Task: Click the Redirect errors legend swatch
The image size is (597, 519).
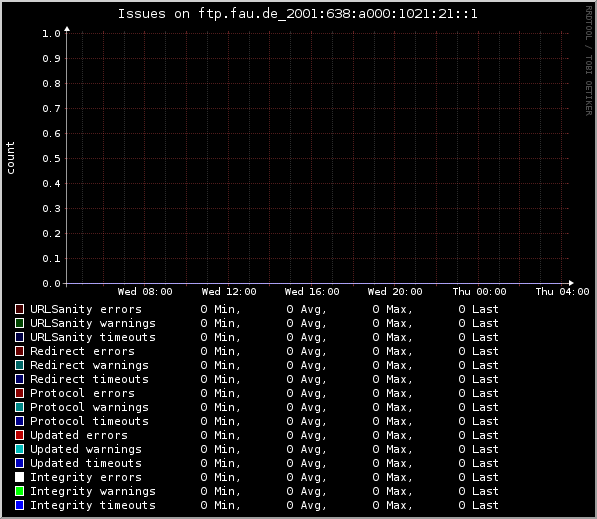Action: click(x=19, y=351)
